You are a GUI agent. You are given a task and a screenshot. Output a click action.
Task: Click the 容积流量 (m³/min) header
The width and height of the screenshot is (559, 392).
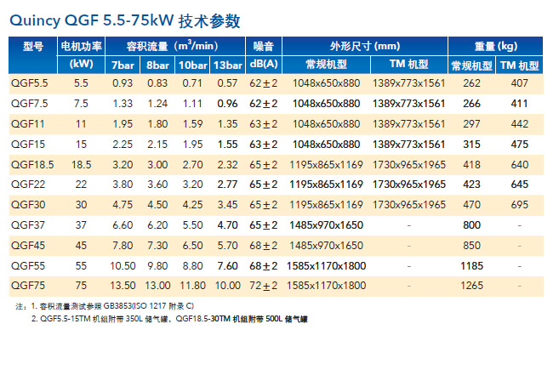tap(173, 46)
